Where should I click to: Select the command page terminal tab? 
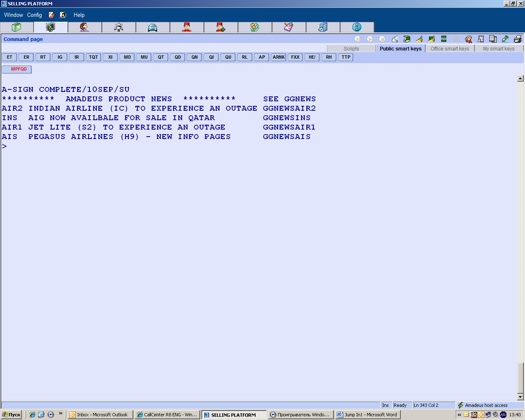tap(51, 27)
